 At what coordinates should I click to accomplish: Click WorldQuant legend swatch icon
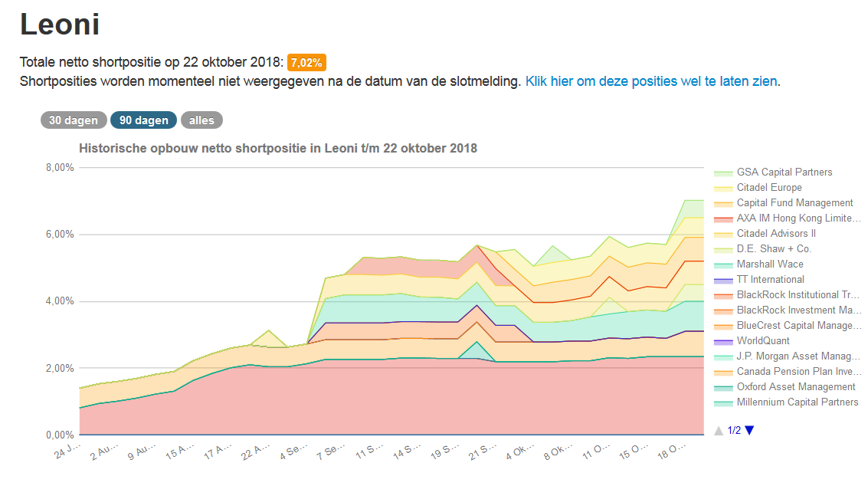click(722, 342)
